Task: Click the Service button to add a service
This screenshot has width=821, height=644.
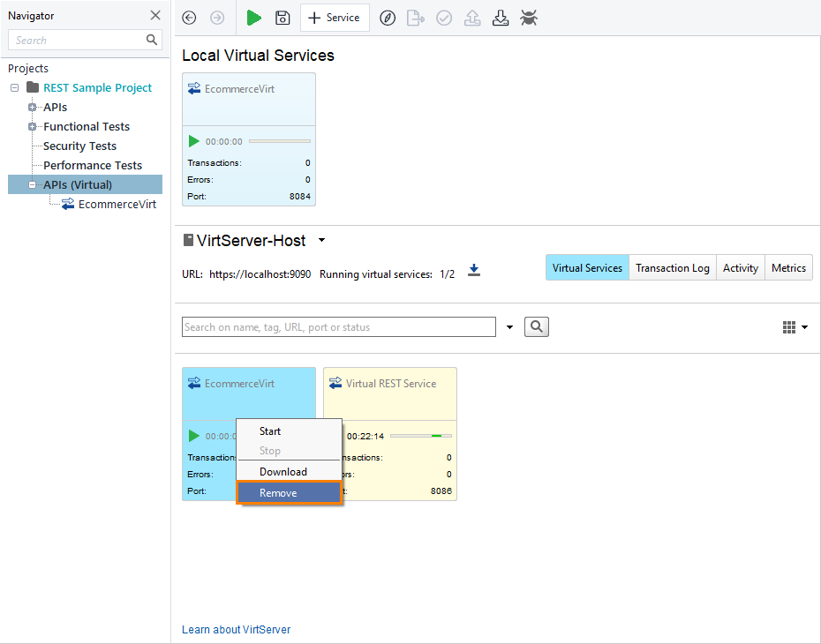Action: 335,18
